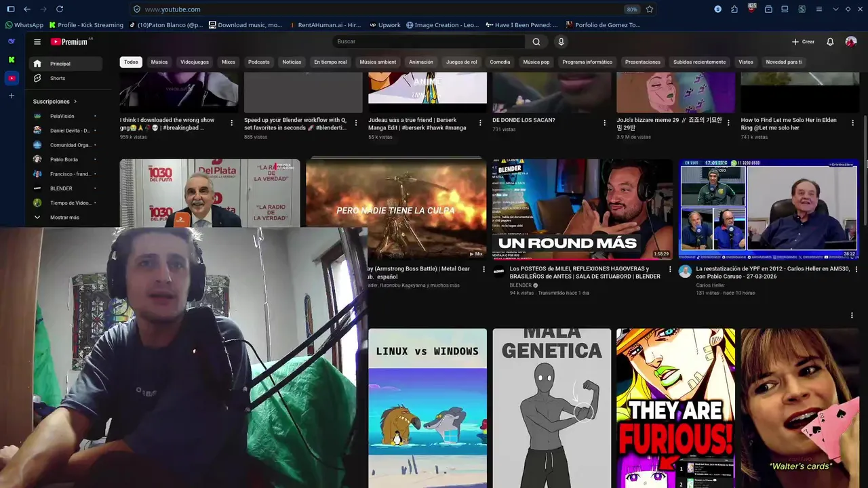Open the Tiempo de Video subscription
868x488 pixels.
66,203
